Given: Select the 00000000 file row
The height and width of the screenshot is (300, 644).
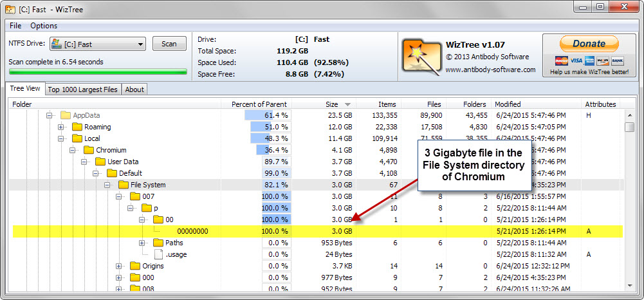Looking at the screenshot, I should click(318, 231).
